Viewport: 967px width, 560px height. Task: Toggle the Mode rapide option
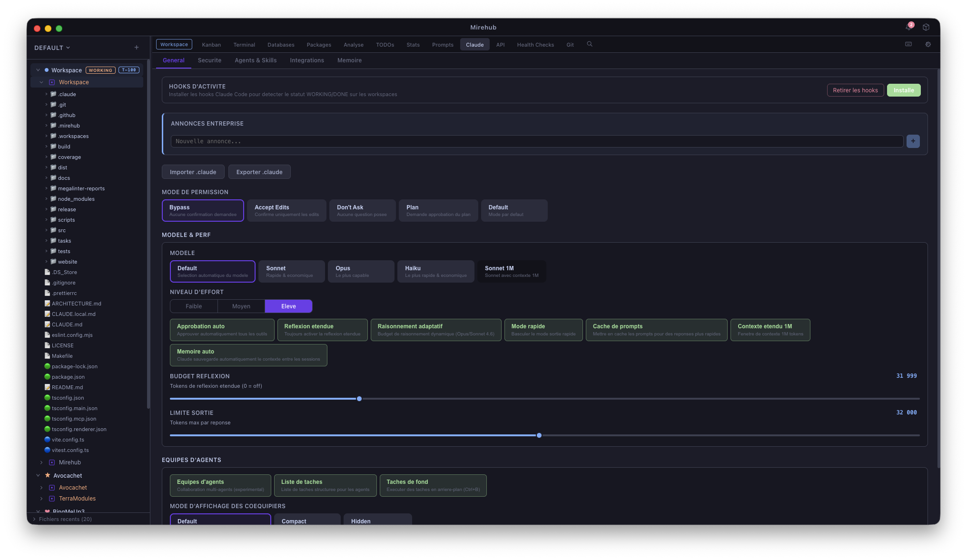[x=543, y=330]
